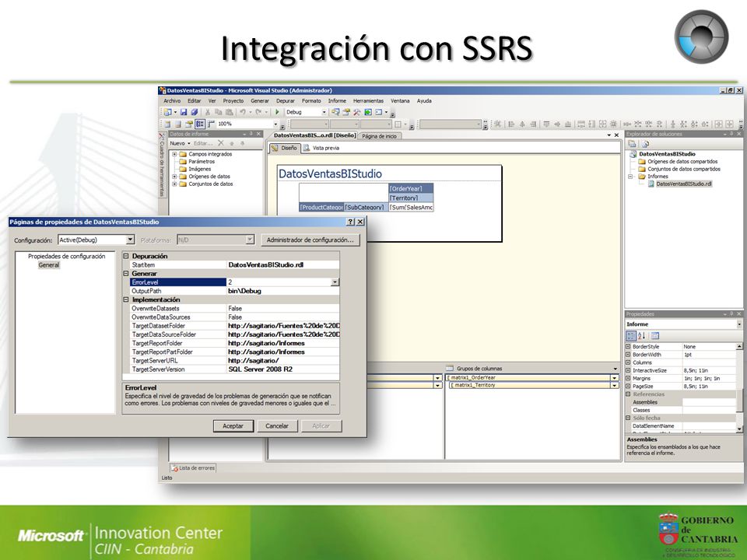Collapse the Depuración section in the property grid
Image resolution: width=747 pixels, height=560 pixels.
click(x=126, y=256)
